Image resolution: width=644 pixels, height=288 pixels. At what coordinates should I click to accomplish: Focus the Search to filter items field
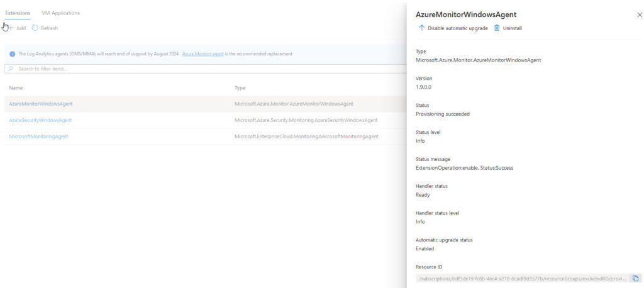(x=206, y=69)
